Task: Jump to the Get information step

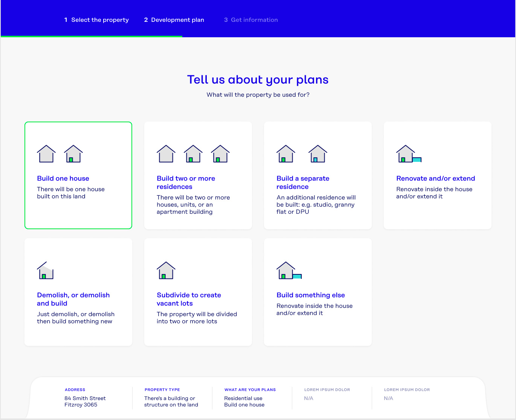Action: [251, 20]
